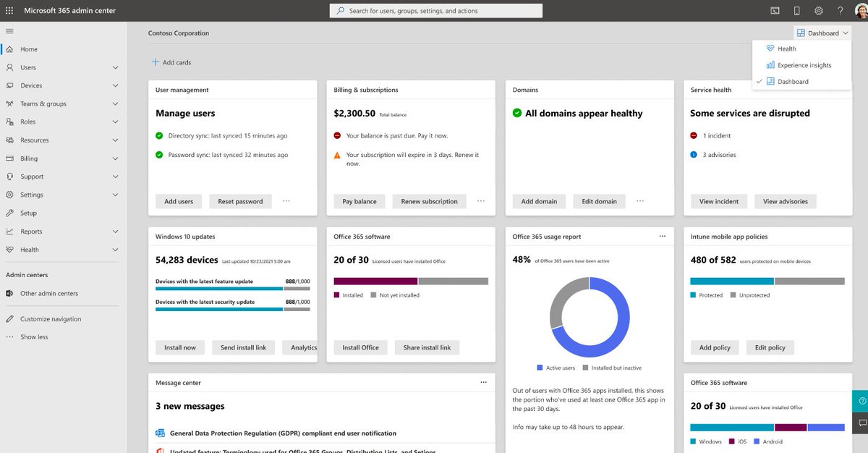Click the Devices icon in sidebar
This screenshot has width=868, height=453.
9,85
